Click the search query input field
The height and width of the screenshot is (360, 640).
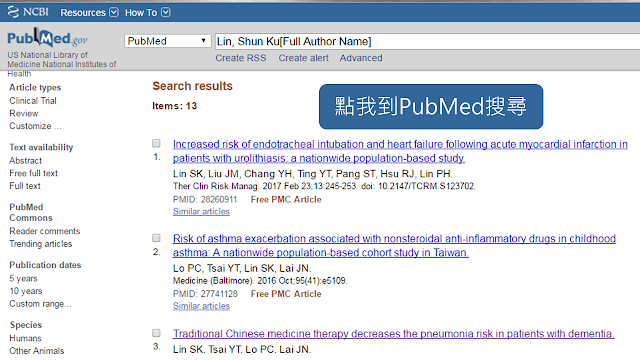click(427, 41)
